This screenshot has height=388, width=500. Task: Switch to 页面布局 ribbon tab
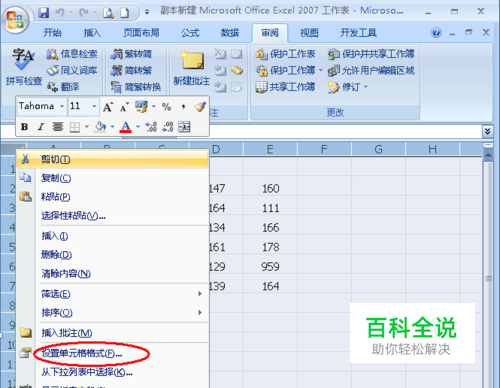(141, 33)
